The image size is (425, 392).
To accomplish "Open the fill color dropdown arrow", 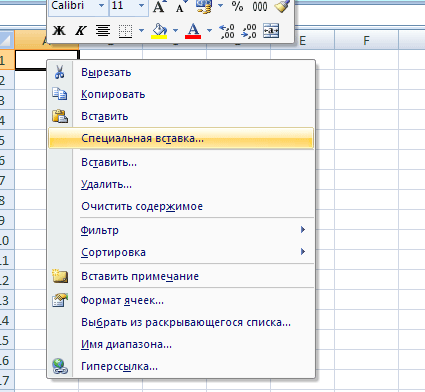I will coord(175,31).
